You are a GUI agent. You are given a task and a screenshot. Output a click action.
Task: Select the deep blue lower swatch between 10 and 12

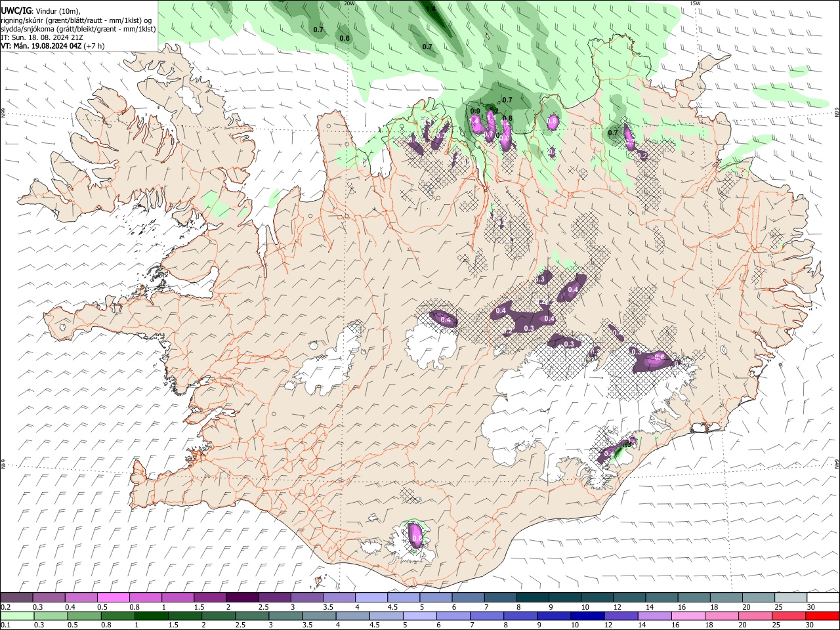(x=586, y=616)
